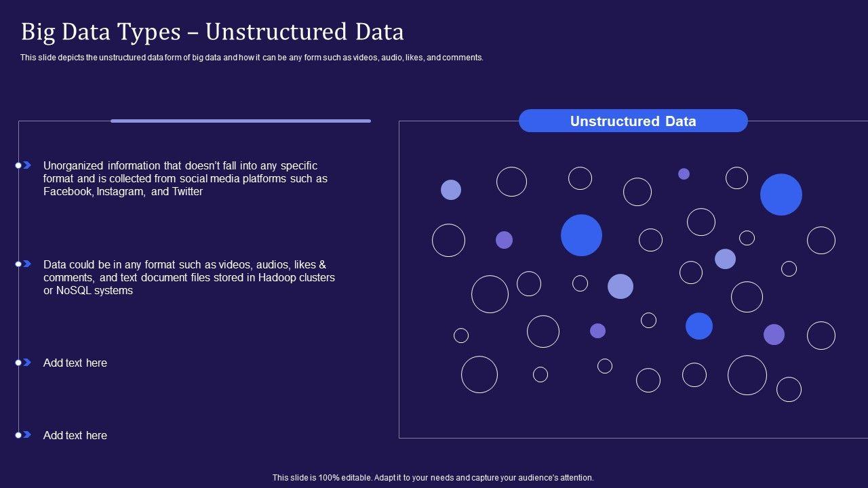
Task: Click the solid blue circle between two purple dots
Action: click(x=699, y=326)
